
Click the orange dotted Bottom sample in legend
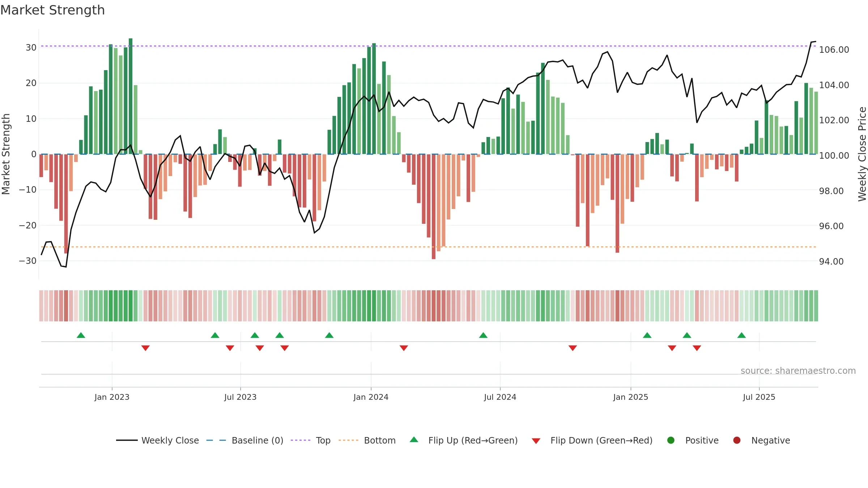tap(349, 440)
